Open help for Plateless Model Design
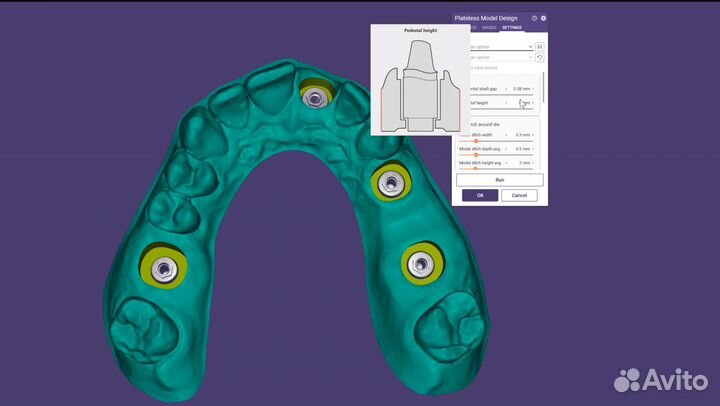This screenshot has height=406, width=720. (534, 18)
